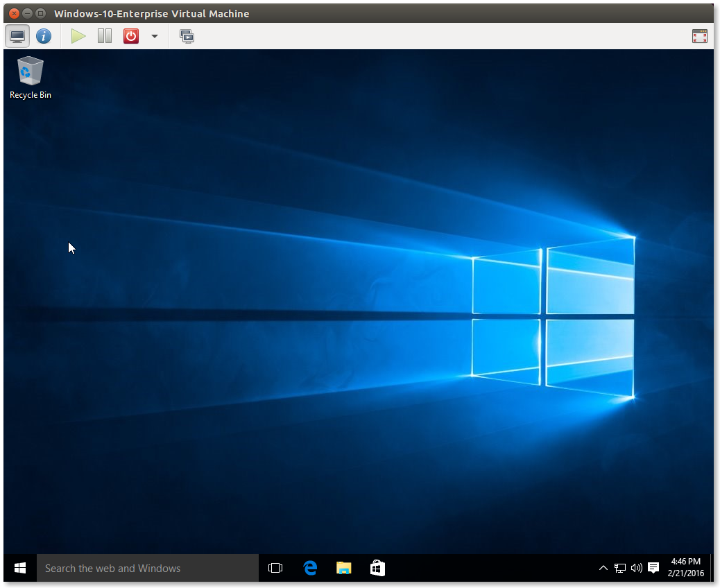
Task: Power on the virtual machine
Action: click(78, 36)
